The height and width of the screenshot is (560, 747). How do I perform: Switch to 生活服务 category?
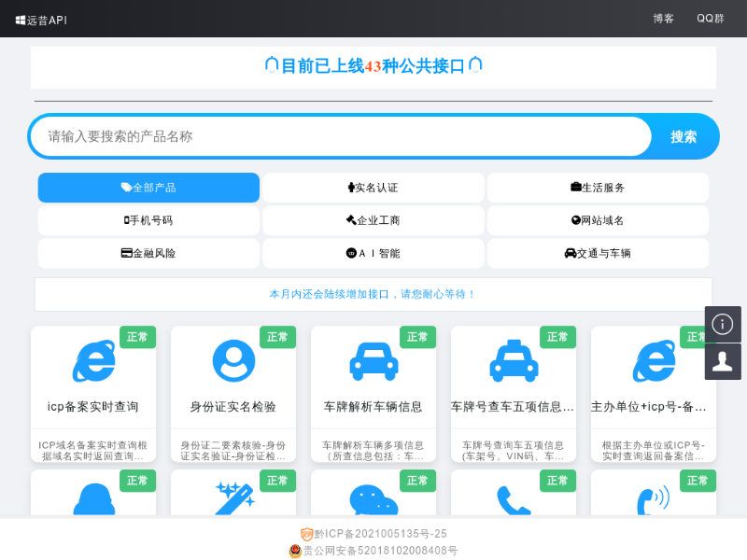(598, 188)
